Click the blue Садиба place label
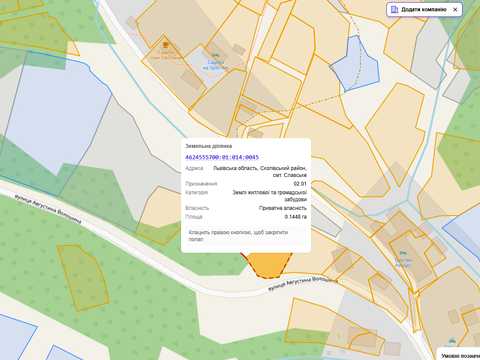This screenshot has width=480, height=360. point(216,65)
